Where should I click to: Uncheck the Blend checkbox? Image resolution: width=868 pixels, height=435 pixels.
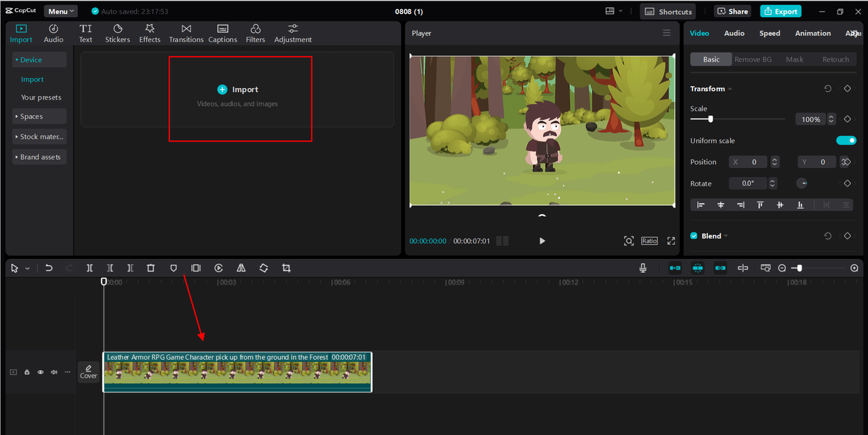point(694,236)
